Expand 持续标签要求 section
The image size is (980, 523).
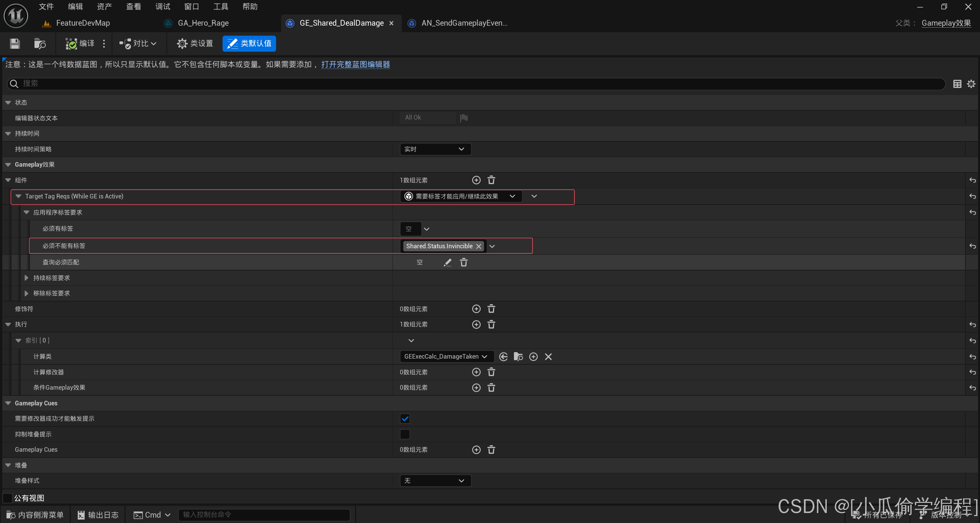(26, 278)
